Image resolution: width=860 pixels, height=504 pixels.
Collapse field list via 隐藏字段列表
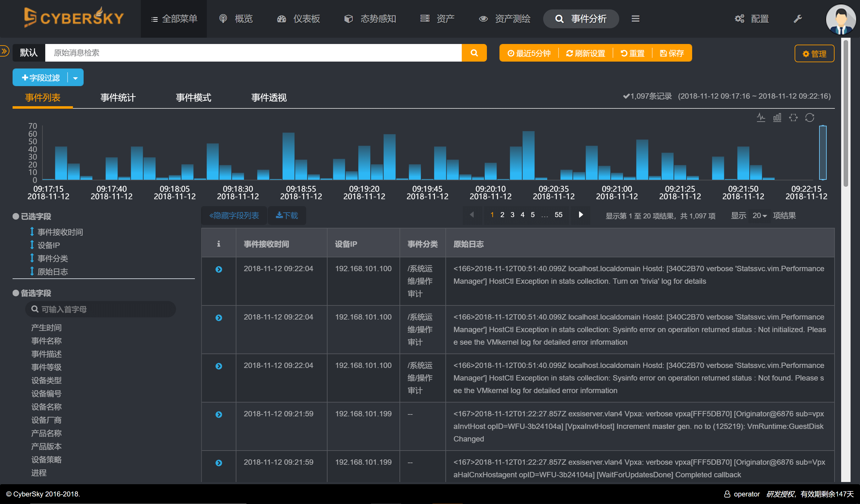[x=234, y=216]
